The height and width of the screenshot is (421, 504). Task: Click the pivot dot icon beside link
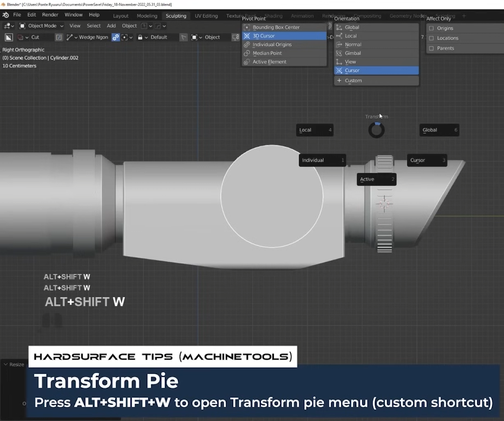(x=125, y=37)
